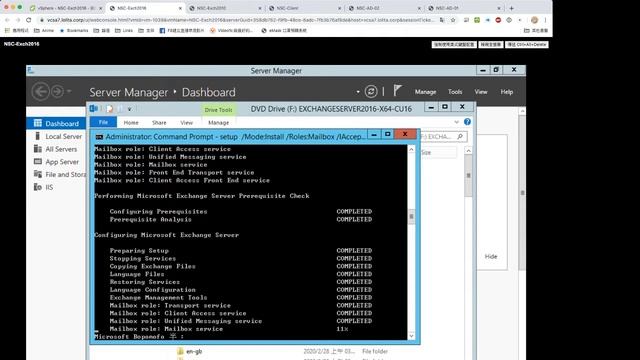This screenshot has height=360, width=640.
Task: Click the File and Storage icon
Action: pyautogui.click(x=38, y=174)
